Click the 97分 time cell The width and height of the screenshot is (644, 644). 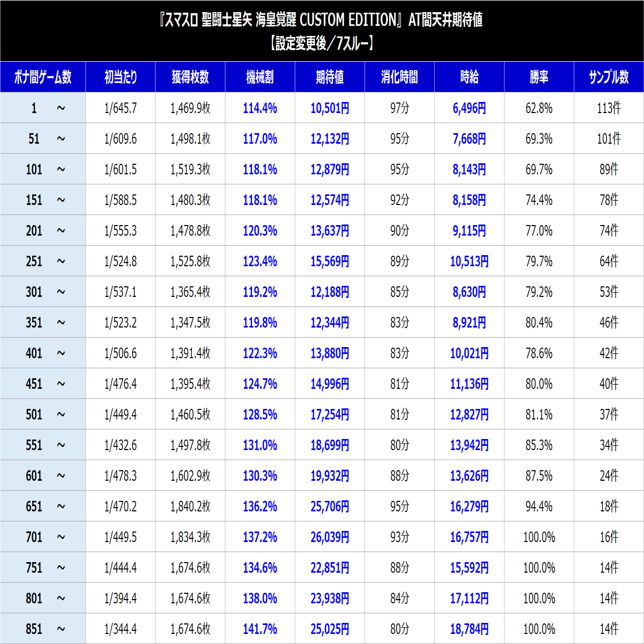click(x=399, y=108)
